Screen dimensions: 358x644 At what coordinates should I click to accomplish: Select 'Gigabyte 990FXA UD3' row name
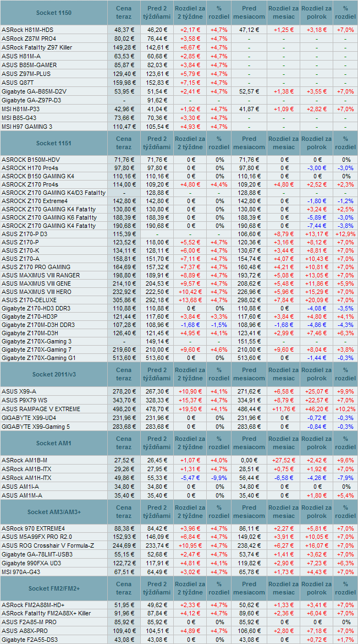click(31, 563)
